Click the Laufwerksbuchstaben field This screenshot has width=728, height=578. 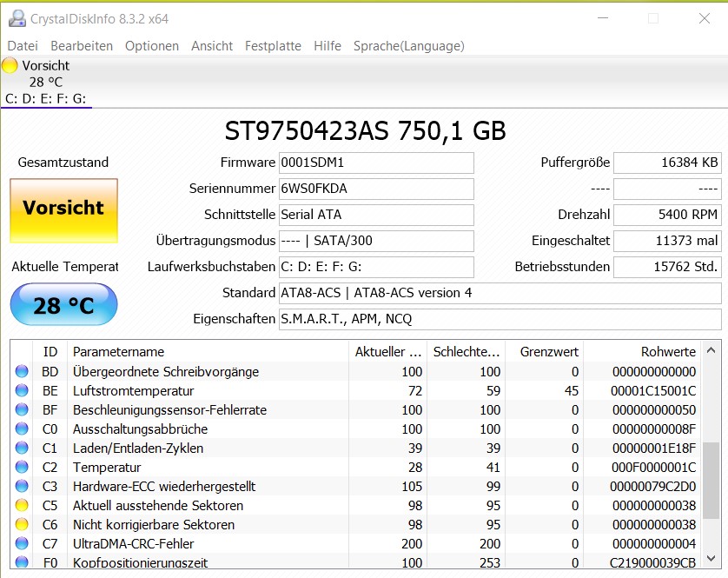pyautogui.click(x=376, y=267)
